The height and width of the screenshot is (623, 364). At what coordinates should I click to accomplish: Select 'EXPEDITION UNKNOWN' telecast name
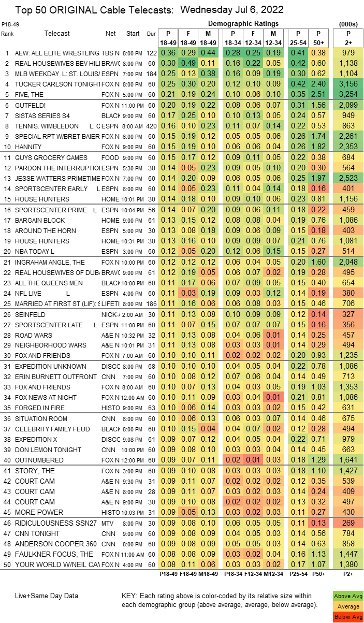51,367
